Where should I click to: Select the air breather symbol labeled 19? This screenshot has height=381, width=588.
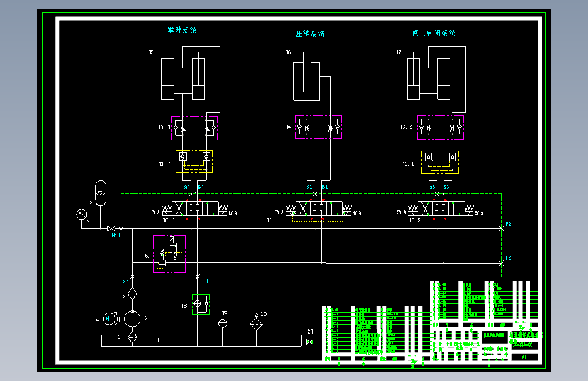point(222,323)
